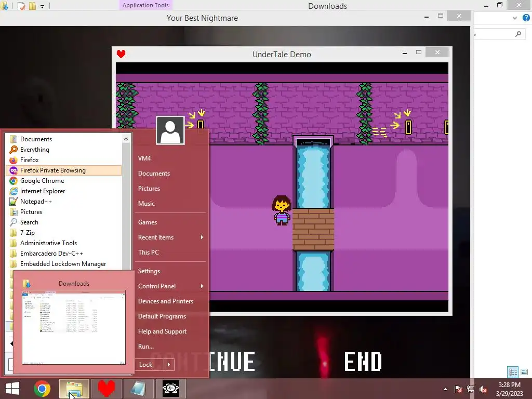Switch to the red heart UnderTale taskbar app
The image size is (532, 399).
pos(106,389)
